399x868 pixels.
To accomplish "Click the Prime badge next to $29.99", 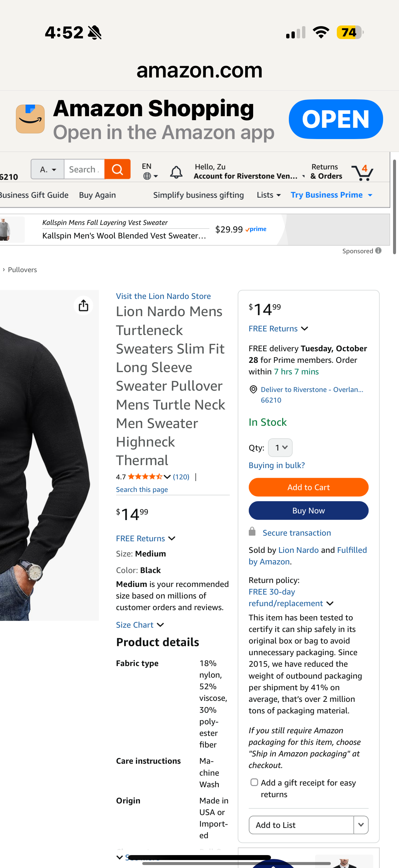I will point(255,229).
